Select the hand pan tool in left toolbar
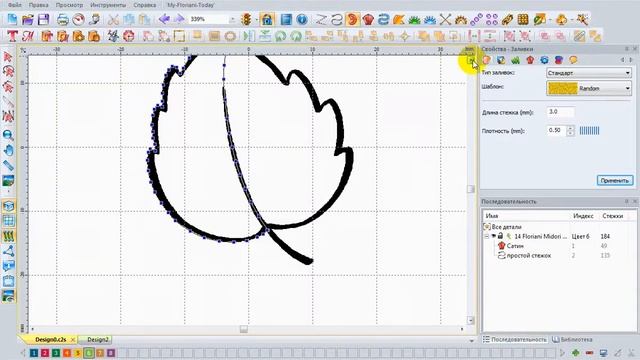The image size is (640, 360). [8, 151]
